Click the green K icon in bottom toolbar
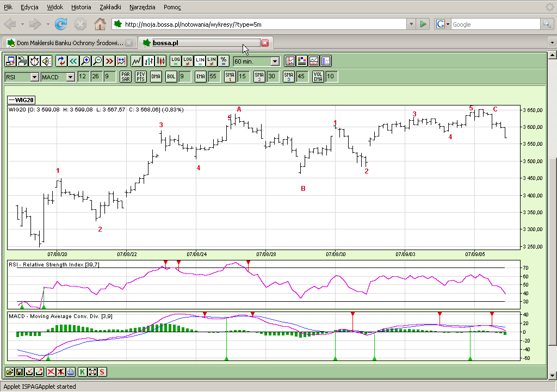The height and width of the screenshot is (392, 557). pos(82,372)
